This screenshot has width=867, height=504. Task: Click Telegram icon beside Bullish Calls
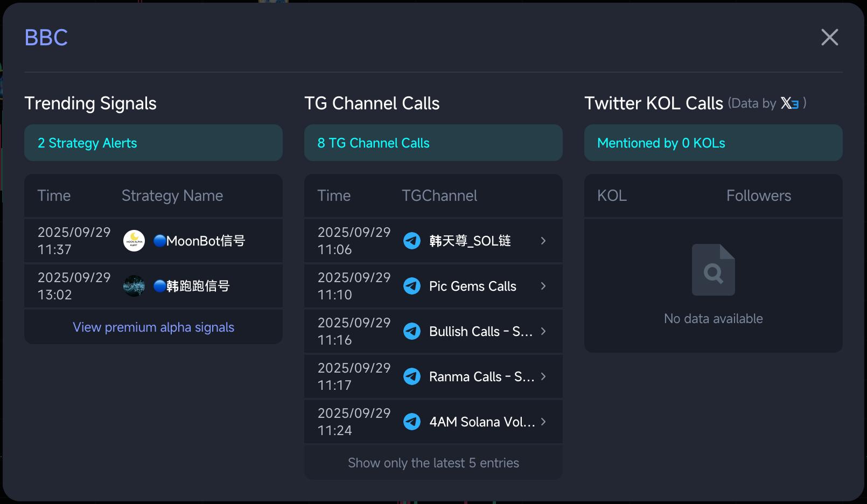point(412,331)
